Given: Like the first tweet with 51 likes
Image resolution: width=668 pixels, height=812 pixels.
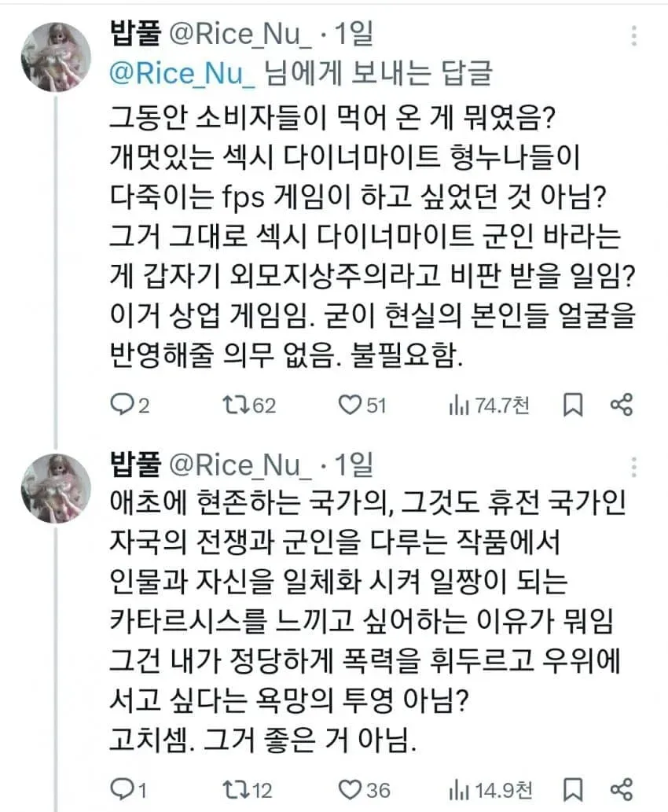Looking at the screenshot, I should coord(362,405).
